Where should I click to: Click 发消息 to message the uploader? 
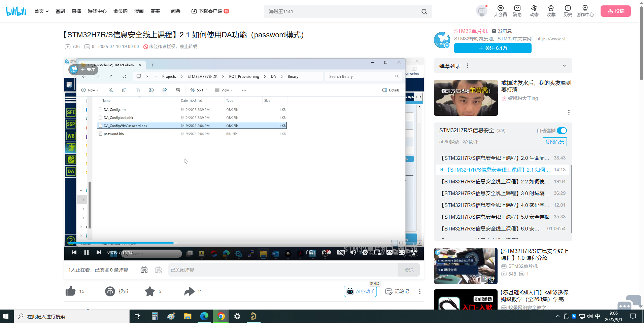502,31
